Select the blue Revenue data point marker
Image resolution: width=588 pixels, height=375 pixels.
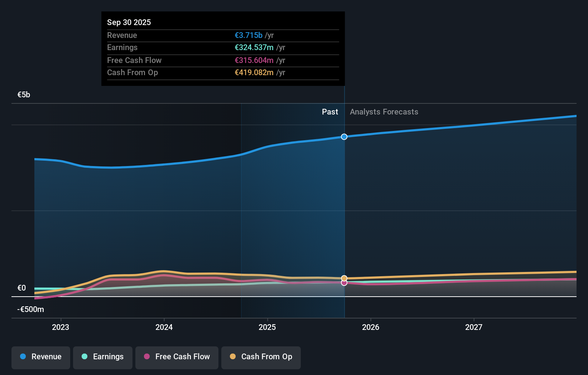tap(344, 136)
